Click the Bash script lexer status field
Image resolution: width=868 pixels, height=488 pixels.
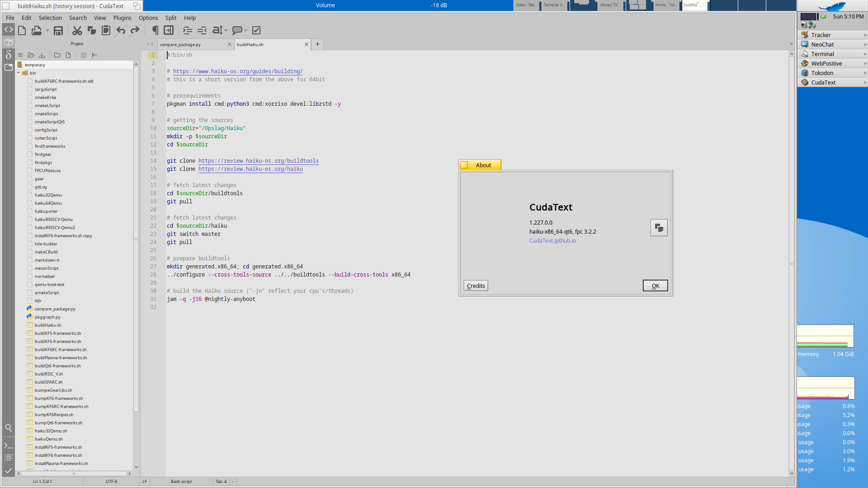181,482
